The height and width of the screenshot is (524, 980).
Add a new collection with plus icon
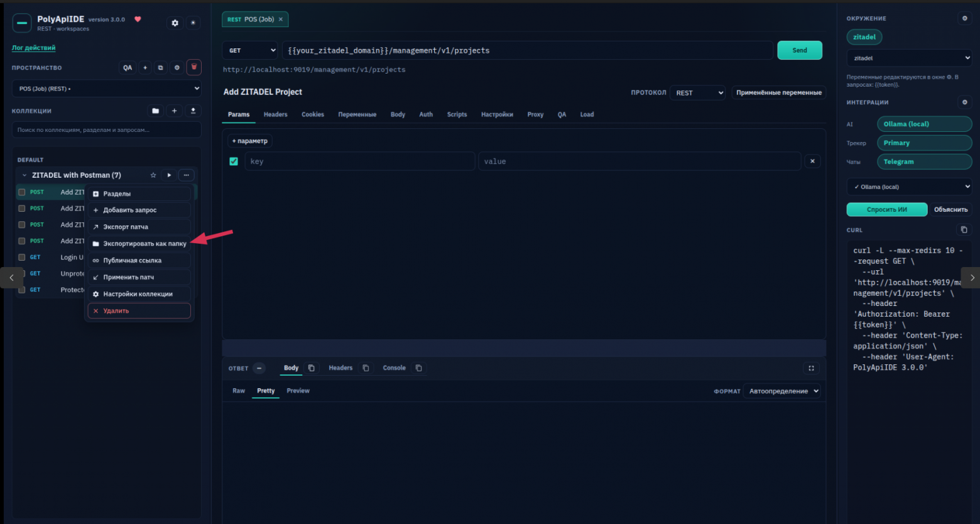click(x=174, y=111)
